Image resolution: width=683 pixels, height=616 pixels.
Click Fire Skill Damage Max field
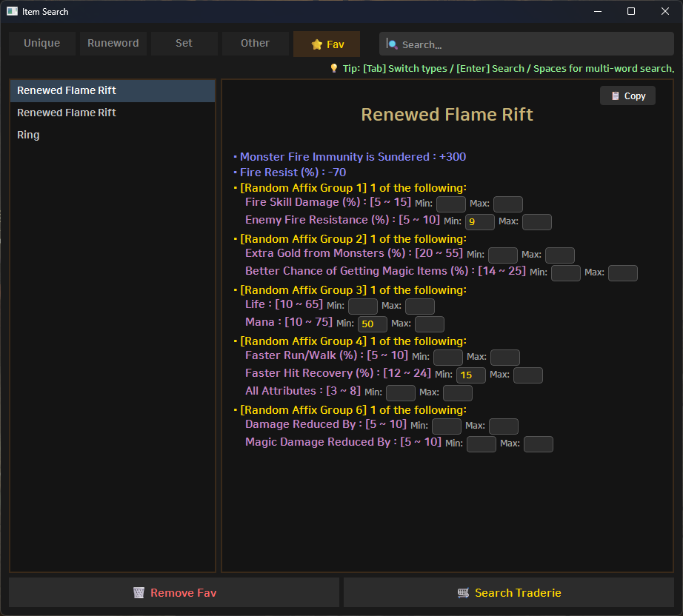(x=508, y=204)
